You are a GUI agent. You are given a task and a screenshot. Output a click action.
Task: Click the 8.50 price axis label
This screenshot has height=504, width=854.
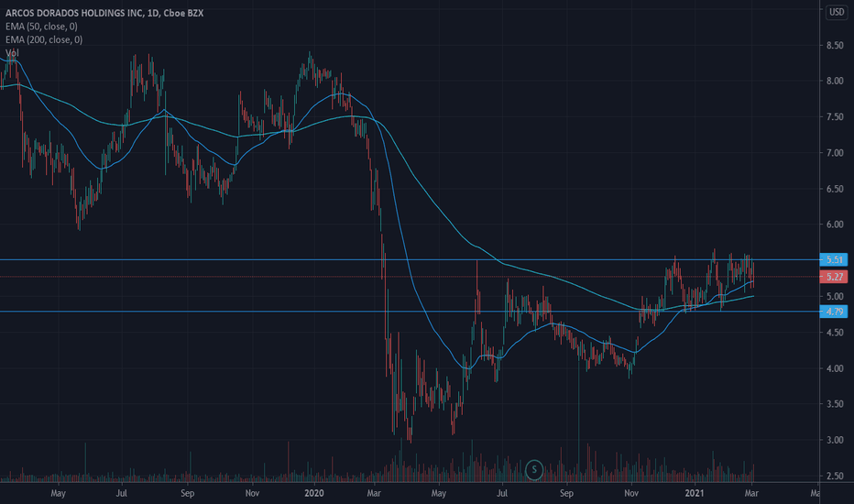click(835, 45)
